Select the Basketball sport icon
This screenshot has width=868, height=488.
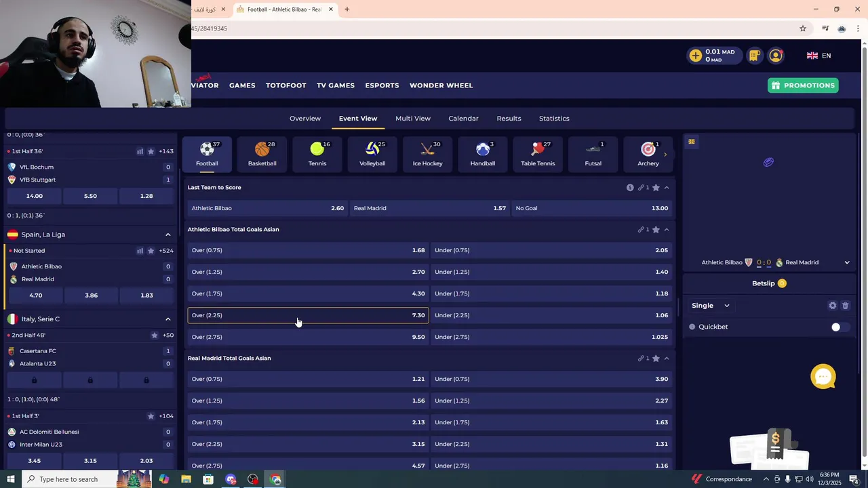[262, 154]
